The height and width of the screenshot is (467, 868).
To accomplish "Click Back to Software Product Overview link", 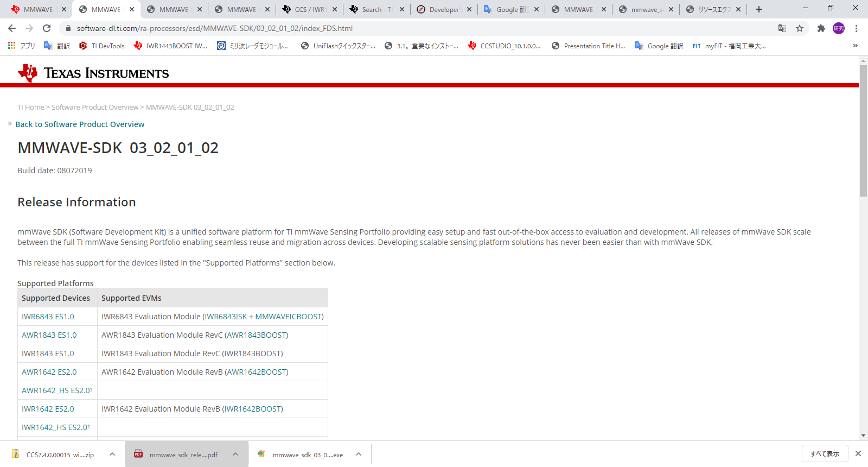I will tap(80, 124).
